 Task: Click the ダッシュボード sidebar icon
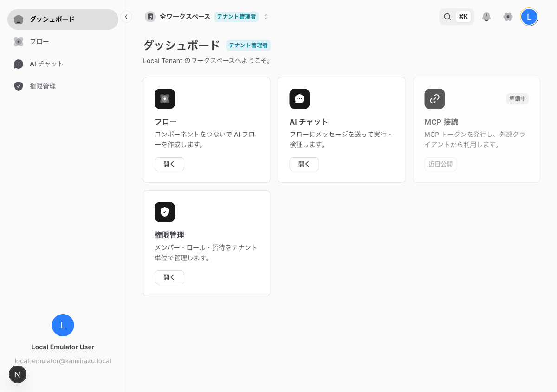(x=19, y=19)
